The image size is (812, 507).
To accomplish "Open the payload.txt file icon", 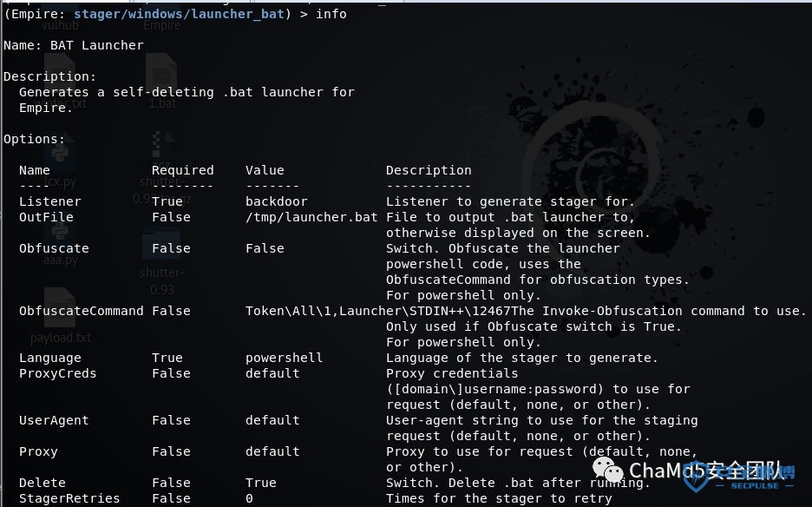I will coord(60,316).
